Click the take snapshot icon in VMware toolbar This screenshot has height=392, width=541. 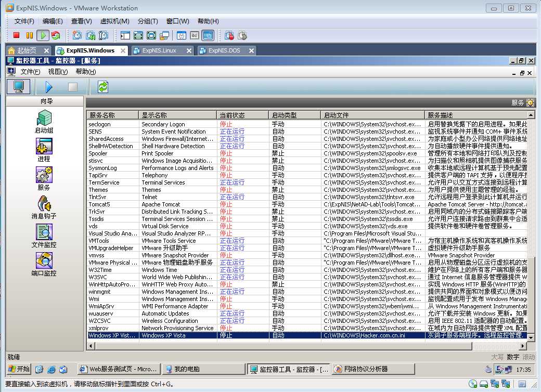(77, 35)
